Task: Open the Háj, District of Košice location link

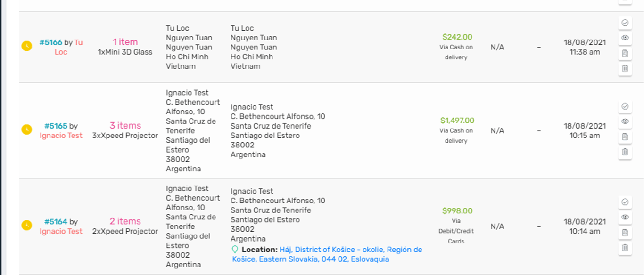Action: pos(327,254)
